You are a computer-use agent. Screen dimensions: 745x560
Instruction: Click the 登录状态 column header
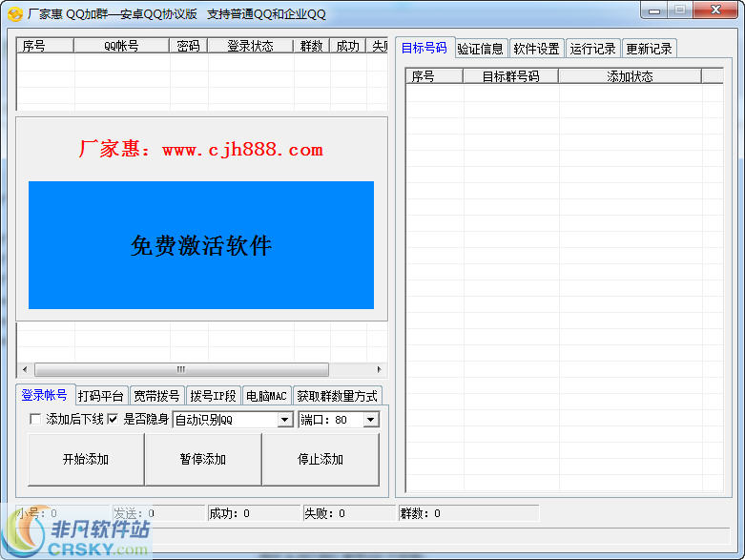250,46
